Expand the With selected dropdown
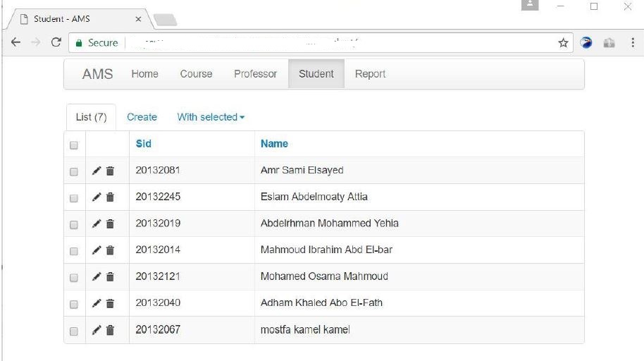644x361 pixels. (211, 117)
